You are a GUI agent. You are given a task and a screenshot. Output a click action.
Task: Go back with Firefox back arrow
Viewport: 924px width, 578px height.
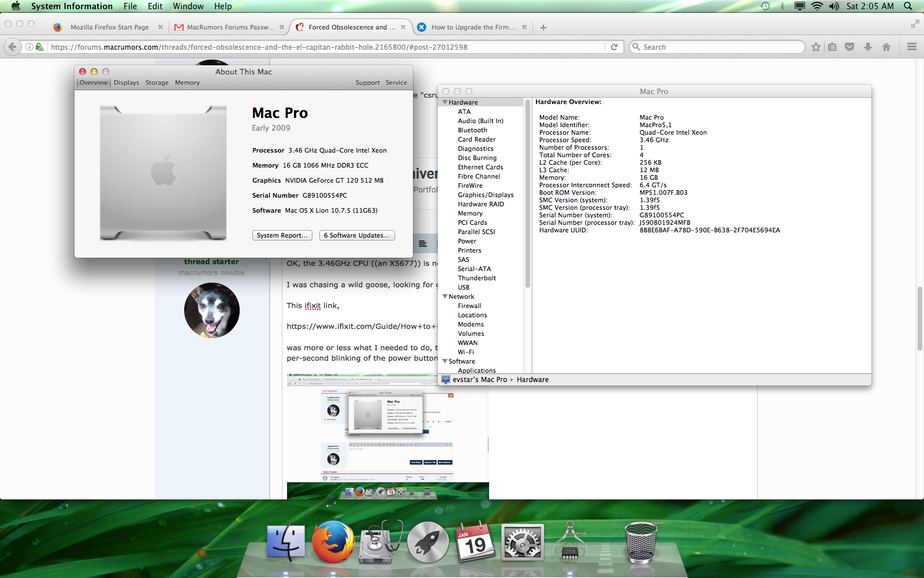(12, 47)
